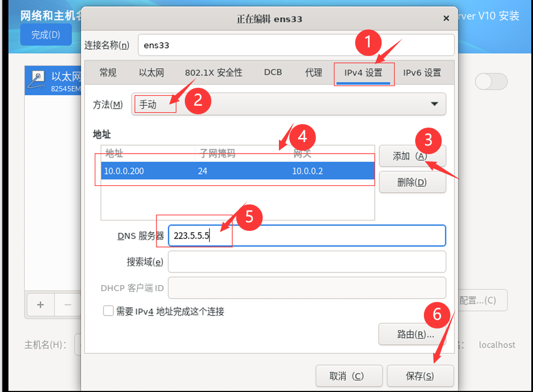Close the ens33 editing dialog

(x=446, y=18)
